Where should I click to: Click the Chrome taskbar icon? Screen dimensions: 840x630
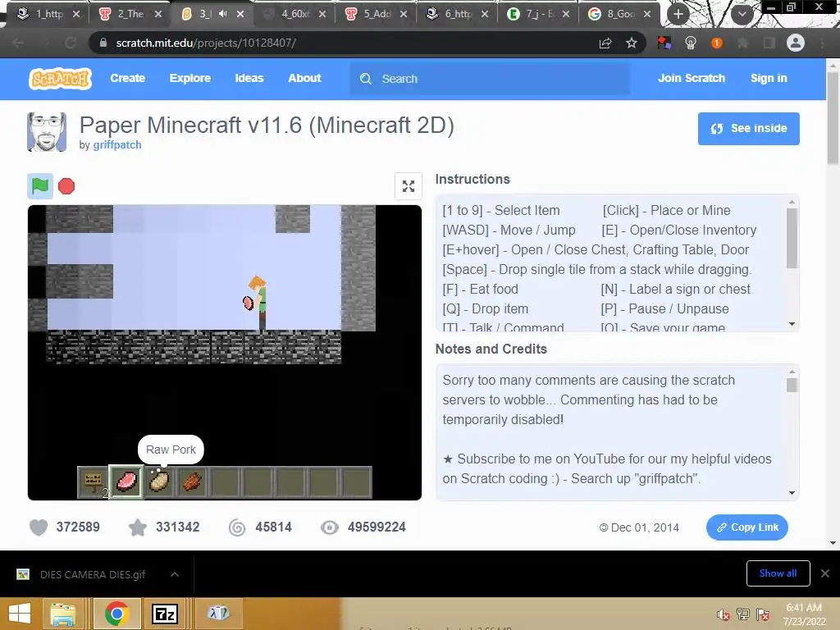[x=116, y=614]
